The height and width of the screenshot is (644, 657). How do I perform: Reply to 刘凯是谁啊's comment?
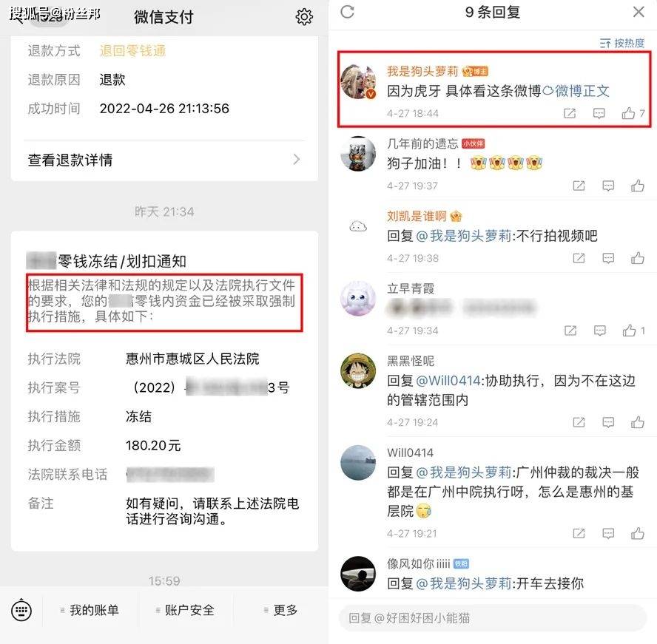tap(608, 258)
